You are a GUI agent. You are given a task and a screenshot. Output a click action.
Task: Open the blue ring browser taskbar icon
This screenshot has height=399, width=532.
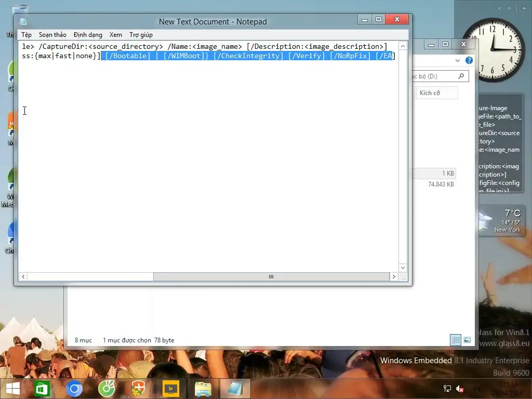74,389
